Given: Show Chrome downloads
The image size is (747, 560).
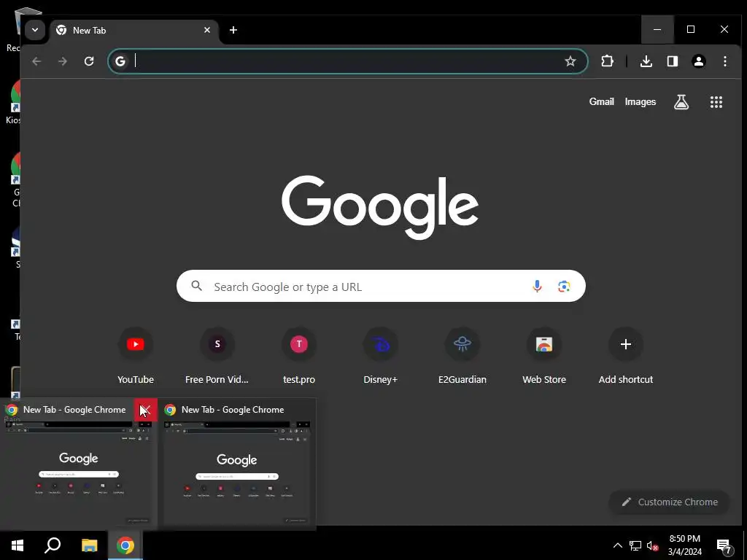Looking at the screenshot, I should pos(646,61).
